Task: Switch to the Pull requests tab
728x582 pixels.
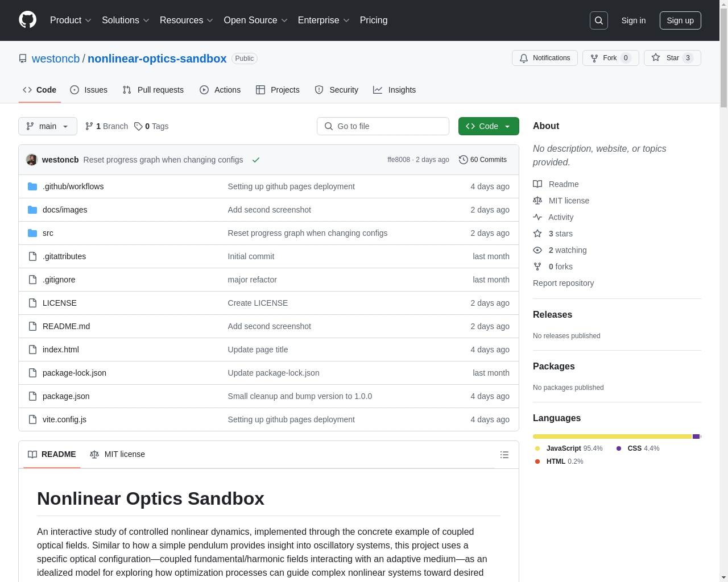Action: (x=153, y=90)
